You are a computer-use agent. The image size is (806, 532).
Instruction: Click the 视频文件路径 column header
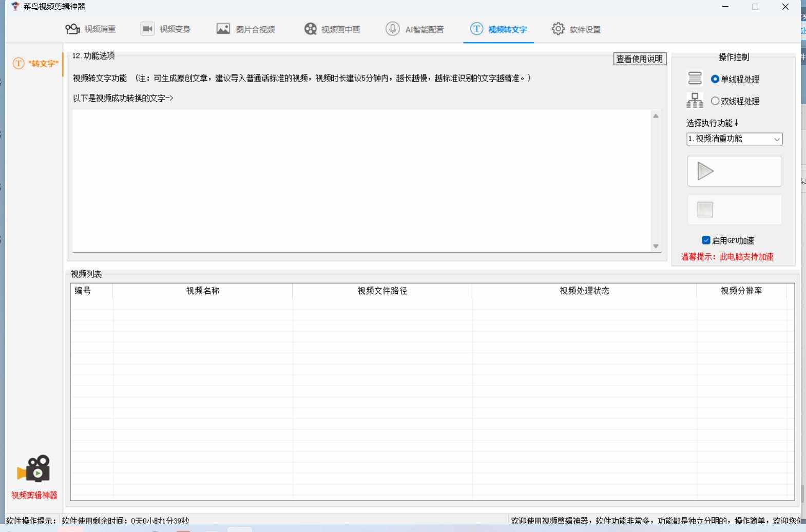[382, 291]
